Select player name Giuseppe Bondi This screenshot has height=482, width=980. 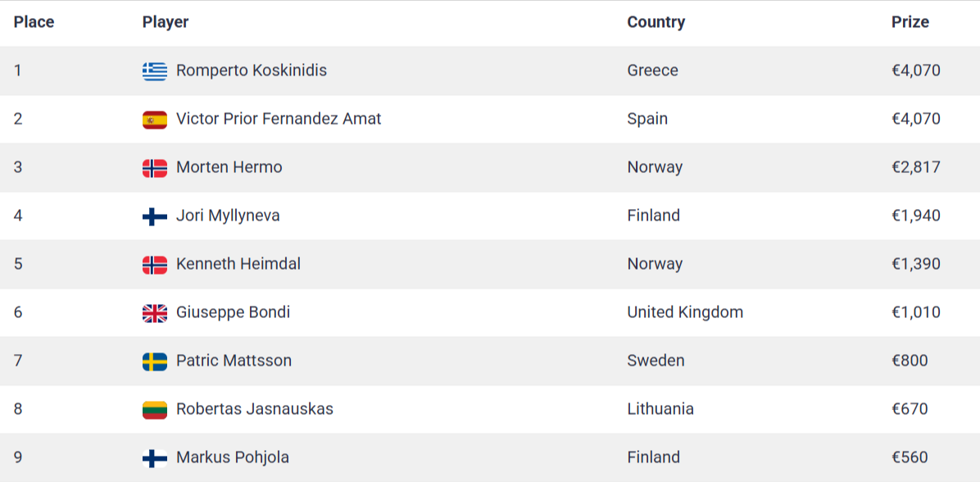click(233, 312)
